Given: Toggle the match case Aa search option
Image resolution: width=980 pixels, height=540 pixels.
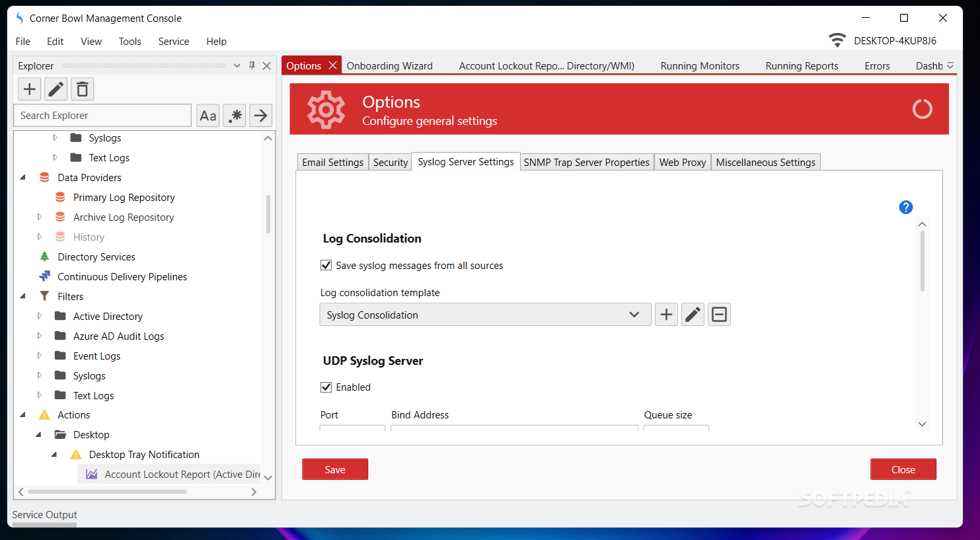Looking at the screenshot, I should [208, 116].
